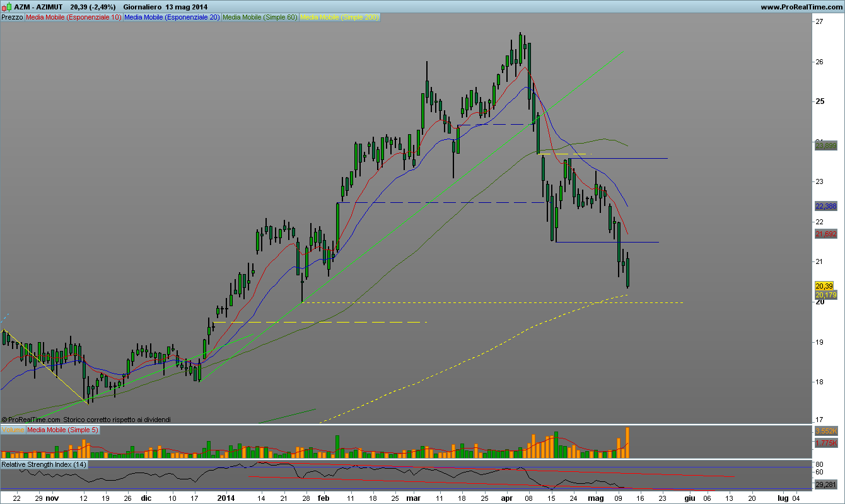Image resolution: width=845 pixels, height=504 pixels.
Task: Select the 23,899 green SMA value tag
Action: point(825,146)
